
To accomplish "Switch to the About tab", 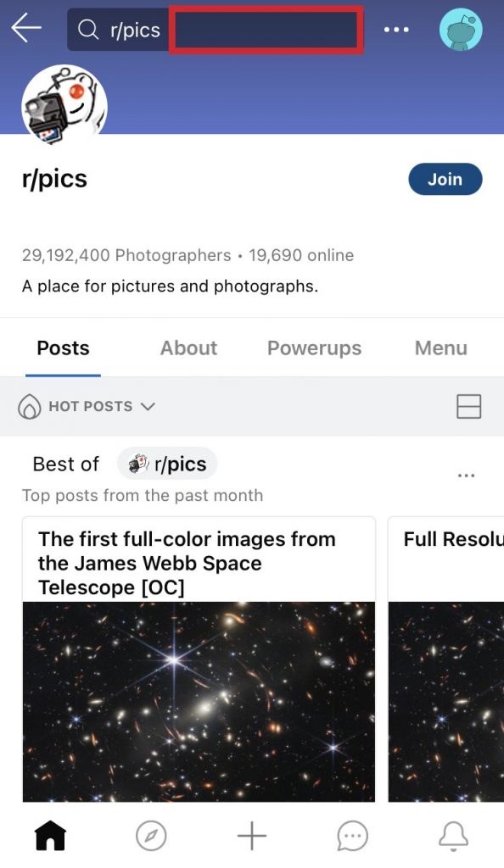I will pyautogui.click(x=188, y=348).
